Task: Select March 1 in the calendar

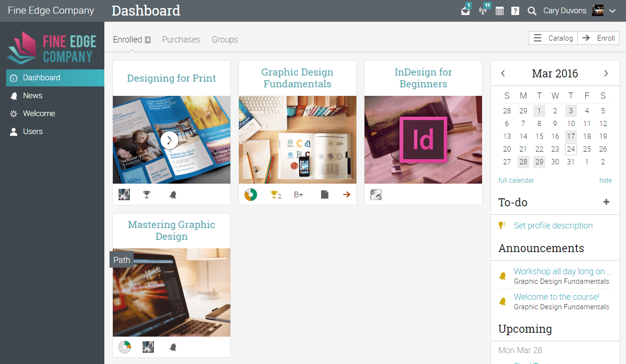Action: (x=539, y=111)
